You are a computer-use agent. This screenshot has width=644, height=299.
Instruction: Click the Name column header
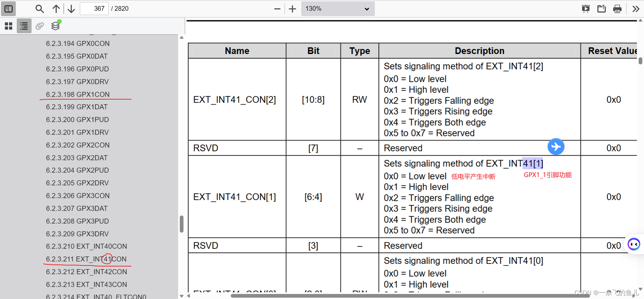pyautogui.click(x=237, y=51)
